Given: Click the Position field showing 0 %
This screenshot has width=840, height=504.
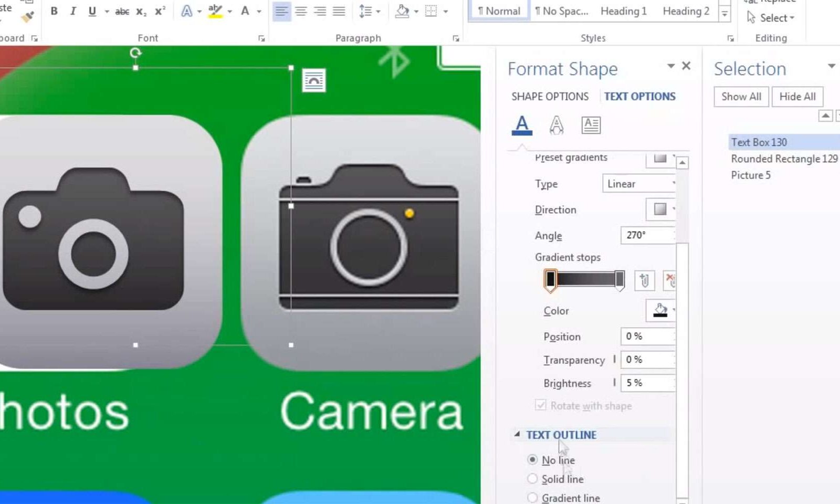Looking at the screenshot, I should coord(648,336).
